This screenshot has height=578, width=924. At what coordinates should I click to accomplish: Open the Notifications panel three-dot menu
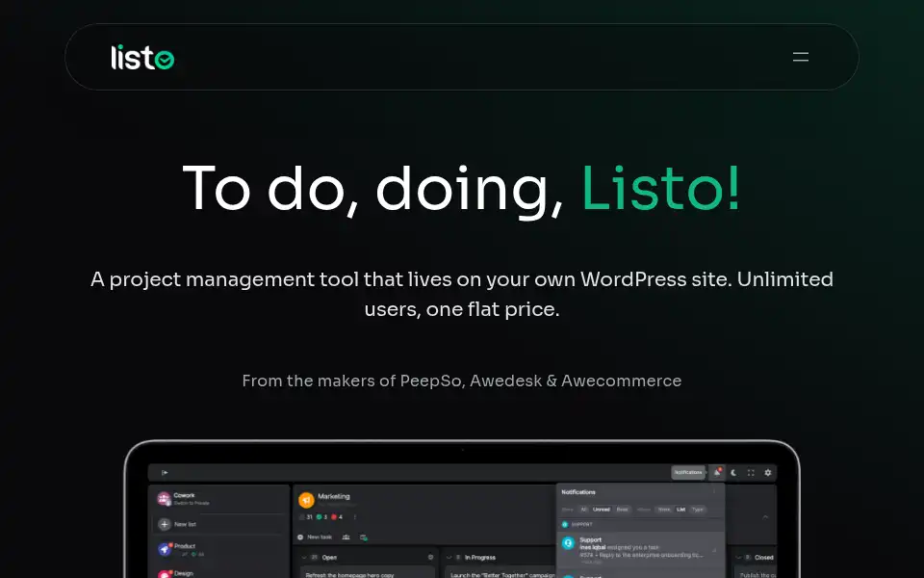[x=714, y=492]
